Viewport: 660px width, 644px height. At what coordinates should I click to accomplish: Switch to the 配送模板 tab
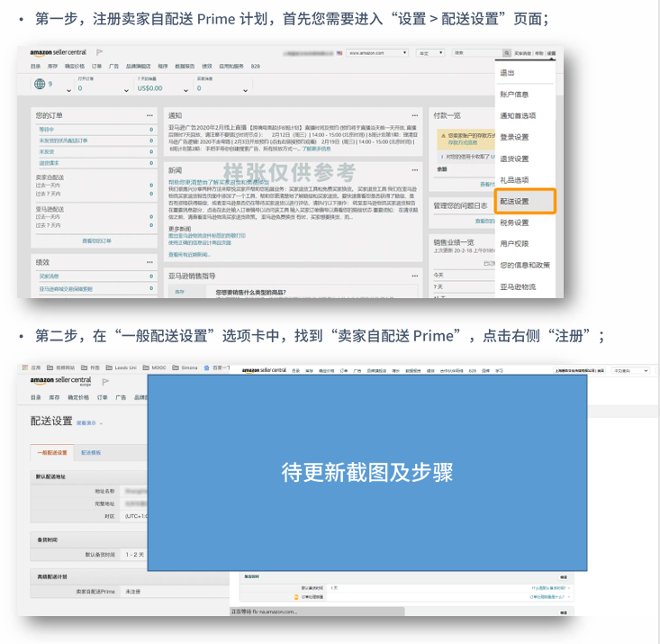pyautogui.click(x=91, y=453)
